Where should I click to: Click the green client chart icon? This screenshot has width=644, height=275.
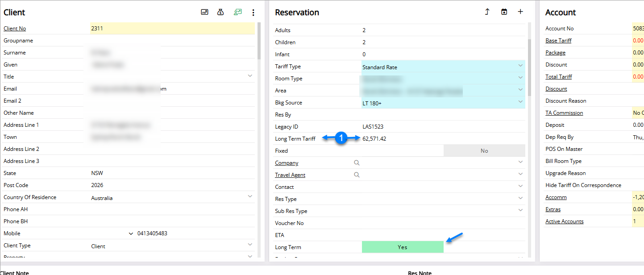click(238, 12)
